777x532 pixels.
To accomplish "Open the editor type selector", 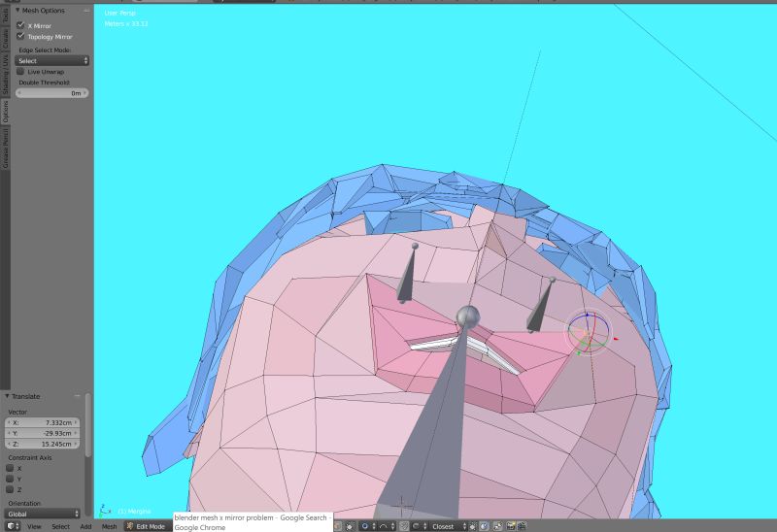I will point(13,526).
